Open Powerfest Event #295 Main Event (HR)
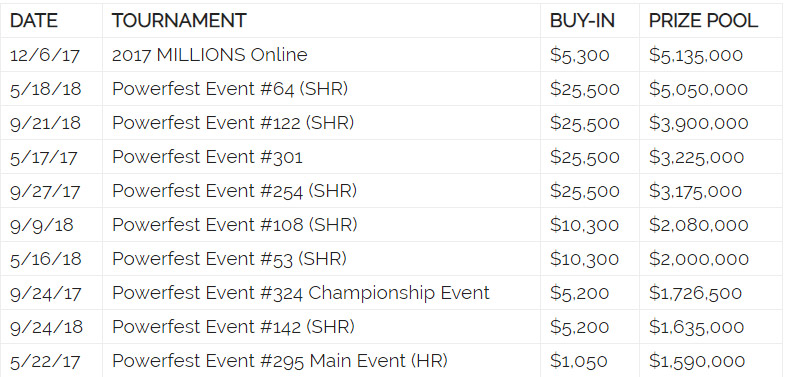The image size is (785, 377). click(x=280, y=361)
